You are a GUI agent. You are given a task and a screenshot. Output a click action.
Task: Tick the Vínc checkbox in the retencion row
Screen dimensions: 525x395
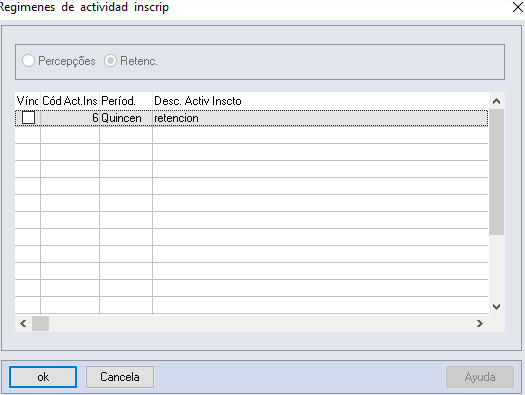(28, 118)
